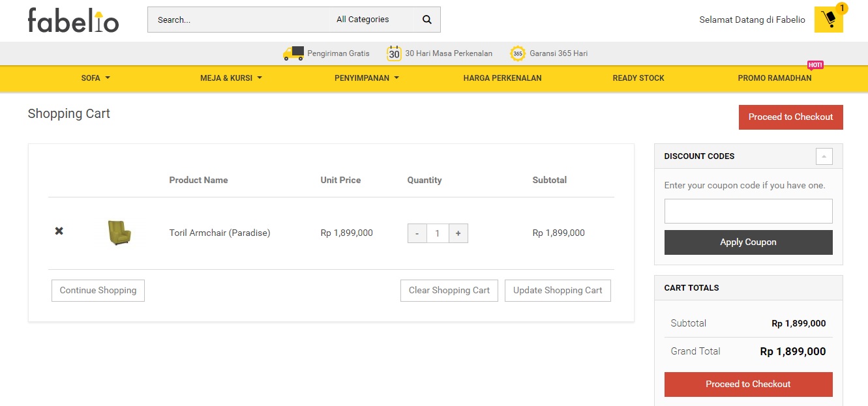
Task: Click Continue Shopping button
Action: (x=98, y=291)
